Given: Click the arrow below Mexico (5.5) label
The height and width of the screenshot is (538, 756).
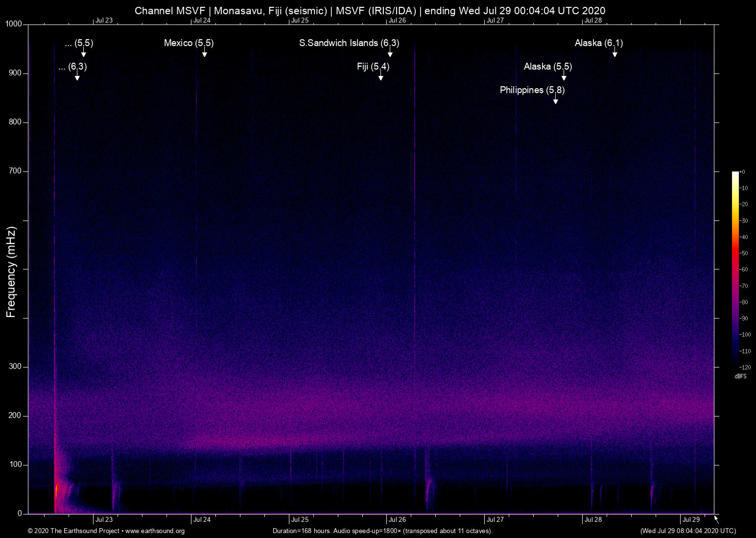Looking at the screenshot, I should click(x=204, y=53).
